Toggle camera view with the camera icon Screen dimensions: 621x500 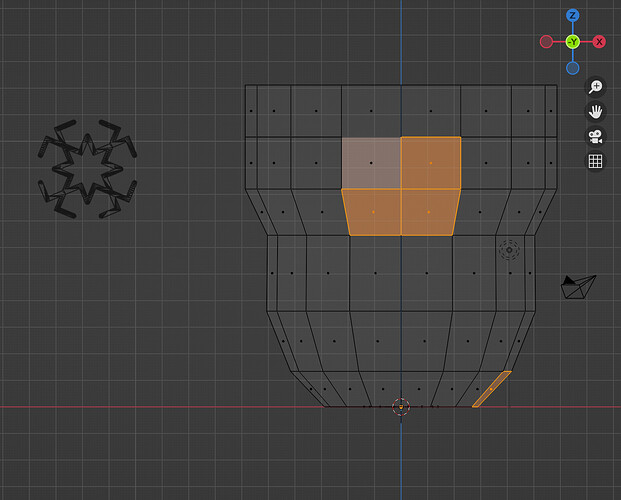[595, 136]
